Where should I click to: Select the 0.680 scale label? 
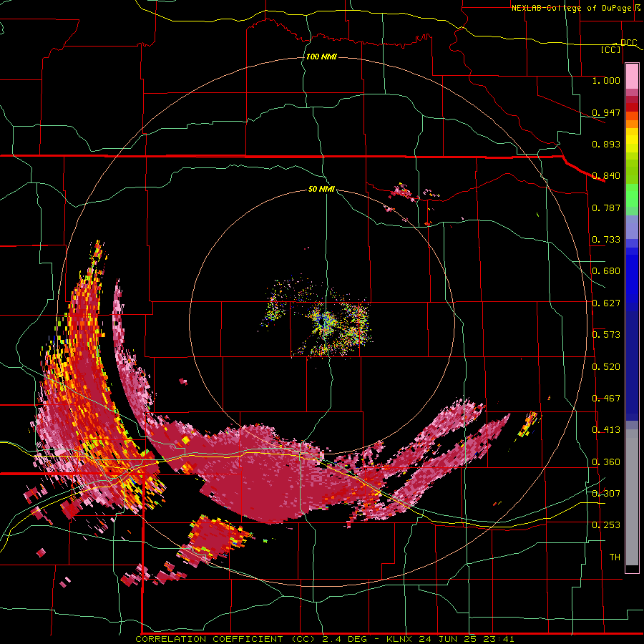pyautogui.click(x=606, y=271)
